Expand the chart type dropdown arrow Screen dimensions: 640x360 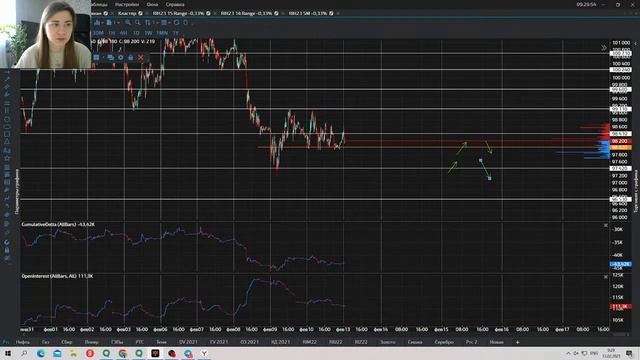point(102,23)
